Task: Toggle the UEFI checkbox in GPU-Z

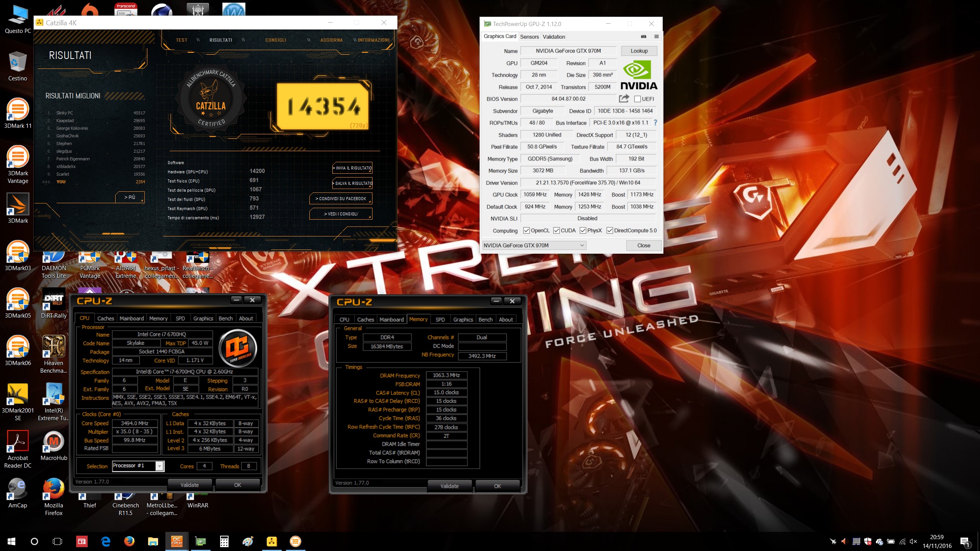Action: tap(637, 99)
